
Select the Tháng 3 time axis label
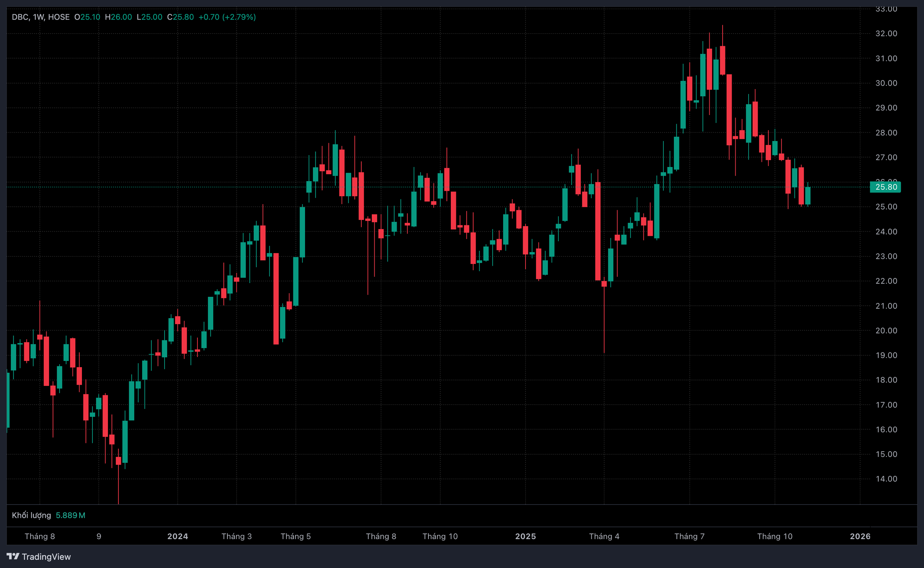pyautogui.click(x=236, y=536)
